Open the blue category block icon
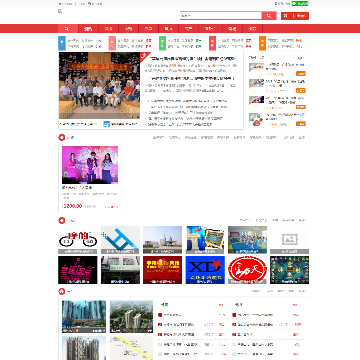Screen dimensions: 360x360 62,43
